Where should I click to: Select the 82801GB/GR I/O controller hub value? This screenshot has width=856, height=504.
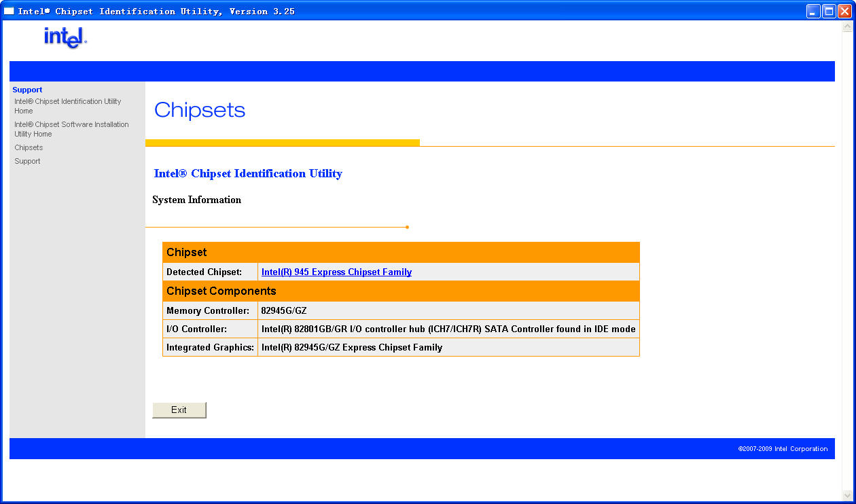click(x=448, y=329)
